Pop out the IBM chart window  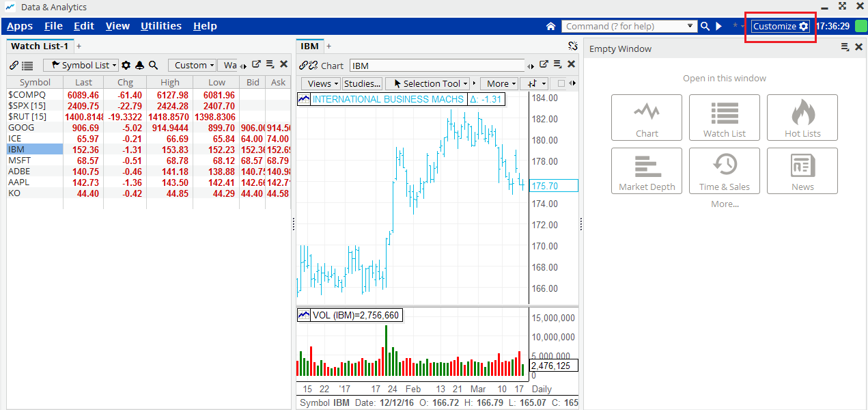544,64
